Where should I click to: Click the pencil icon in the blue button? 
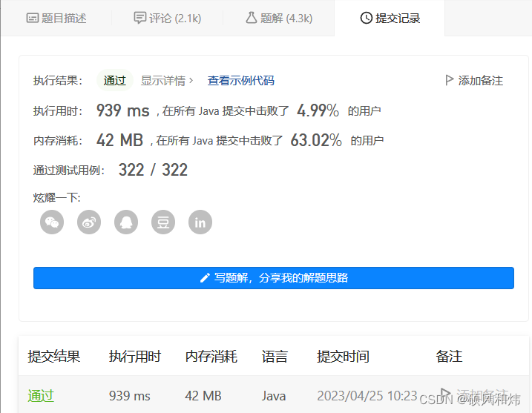(205, 278)
